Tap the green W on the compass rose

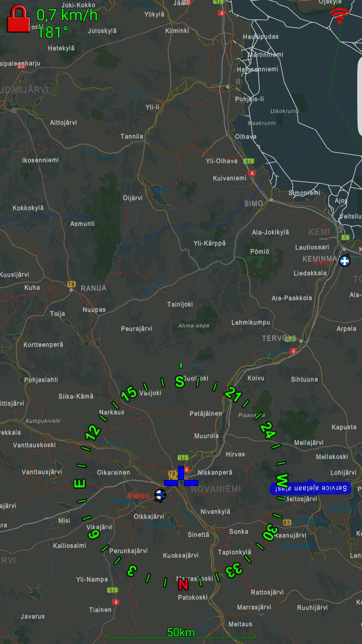click(x=282, y=480)
